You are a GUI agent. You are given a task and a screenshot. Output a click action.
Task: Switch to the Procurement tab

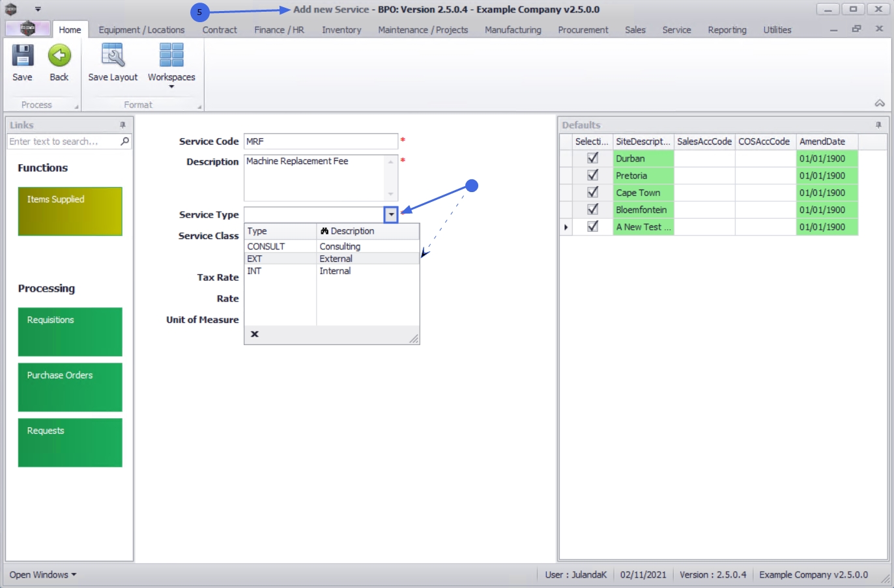583,30
